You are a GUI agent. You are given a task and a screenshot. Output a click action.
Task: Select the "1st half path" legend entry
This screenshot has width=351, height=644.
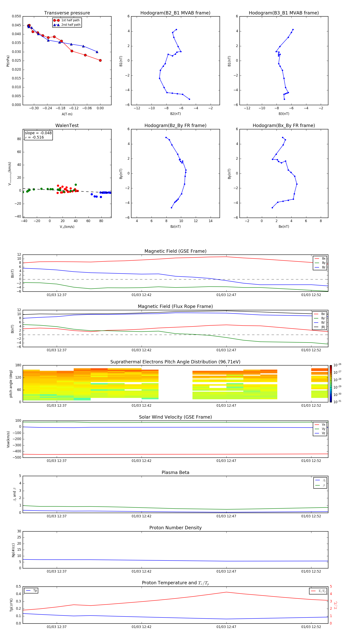click(67, 20)
